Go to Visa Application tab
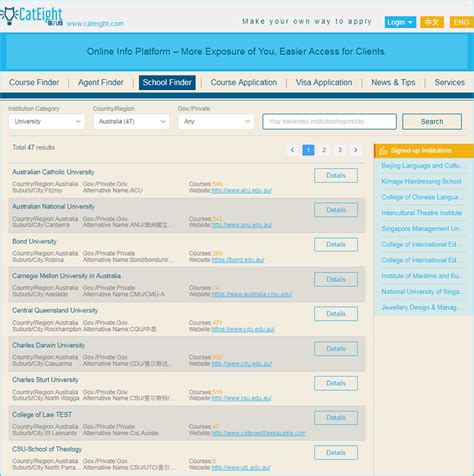The height and width of the screenshot is (476, 474). [x=324, y=82]
